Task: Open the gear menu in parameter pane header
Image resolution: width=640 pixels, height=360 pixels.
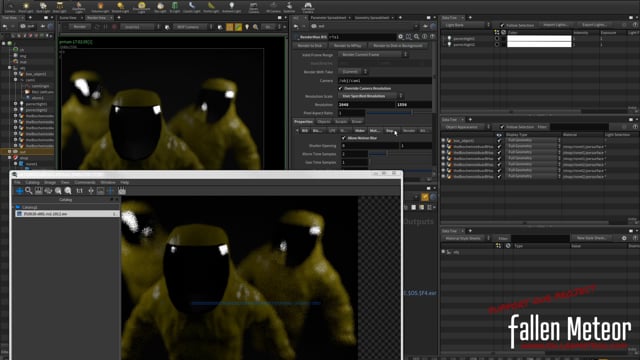Action: click(x=400, y=37)
